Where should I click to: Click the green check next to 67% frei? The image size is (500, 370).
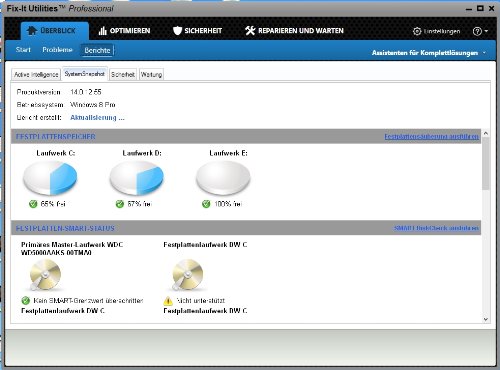(120, 204)
